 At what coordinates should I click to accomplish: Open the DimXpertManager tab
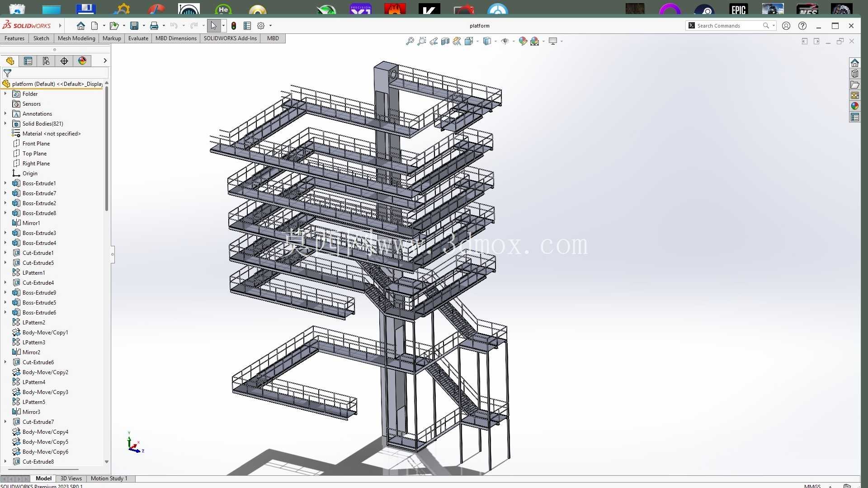point(64,61)
